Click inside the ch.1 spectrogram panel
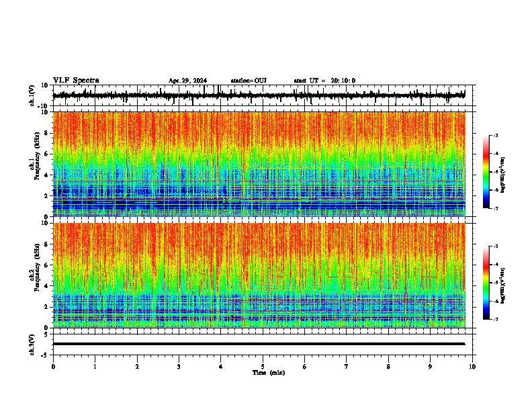The height and width of the screenshot is (411, 532). point(259,164)
